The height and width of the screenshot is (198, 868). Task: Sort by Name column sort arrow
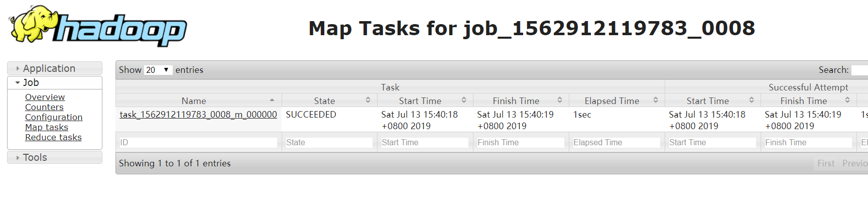click(x=272, y=101)
